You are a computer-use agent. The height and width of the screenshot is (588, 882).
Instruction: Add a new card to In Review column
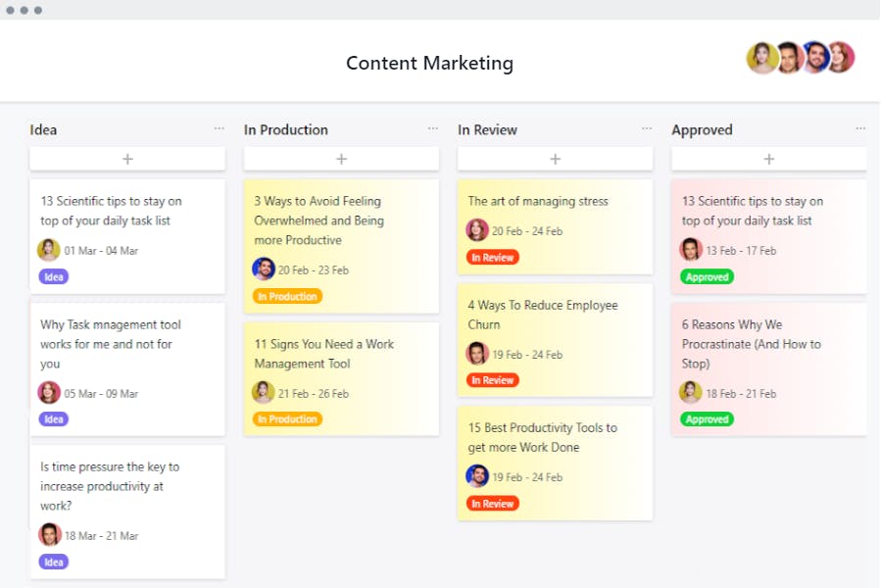pos(555,159)
